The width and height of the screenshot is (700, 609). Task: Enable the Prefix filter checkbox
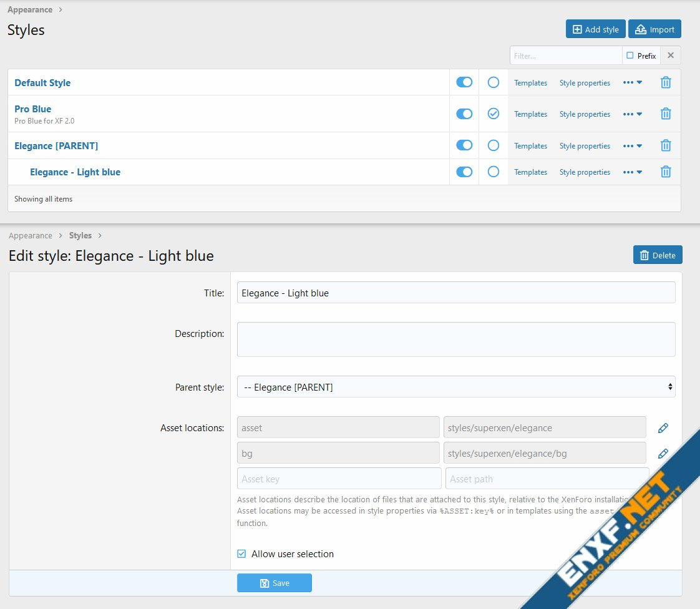tap(630, 56)
